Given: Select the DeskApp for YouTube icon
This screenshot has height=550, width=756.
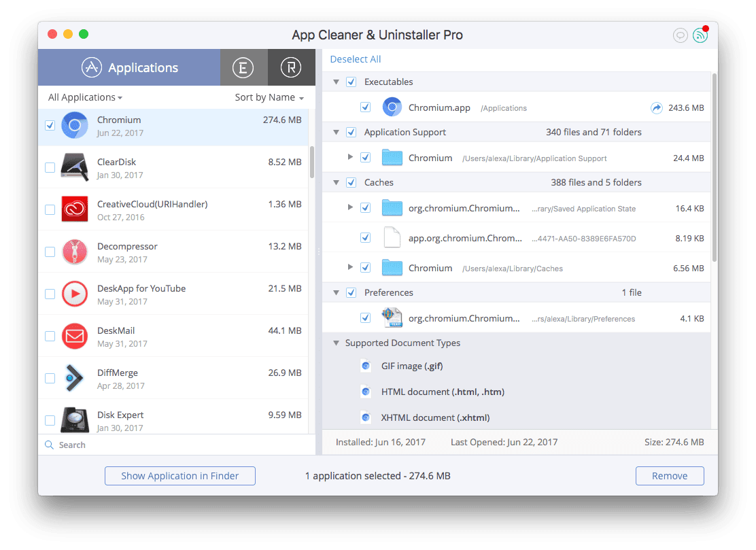Looking at the screenshot, I should click(x=75, y=294).
